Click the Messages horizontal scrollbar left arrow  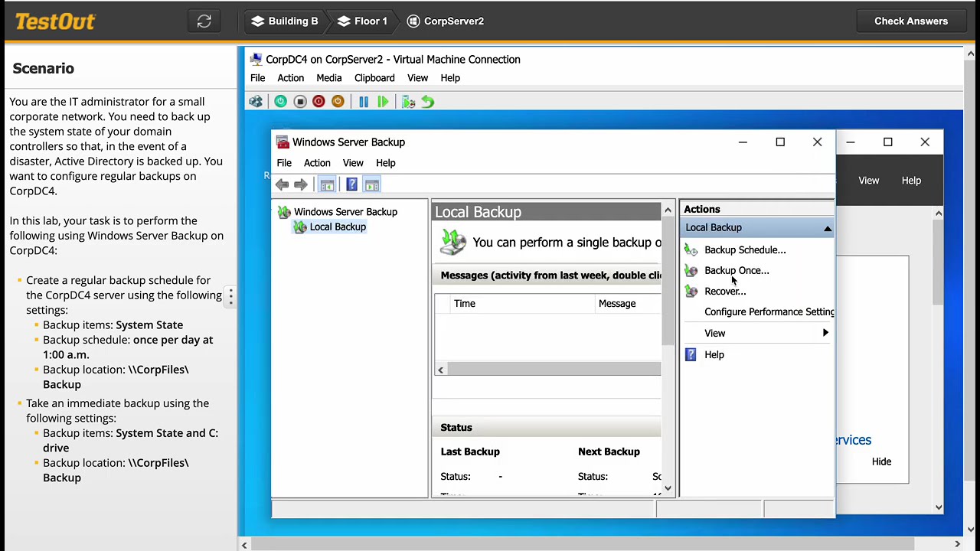(x=440, y=370)
